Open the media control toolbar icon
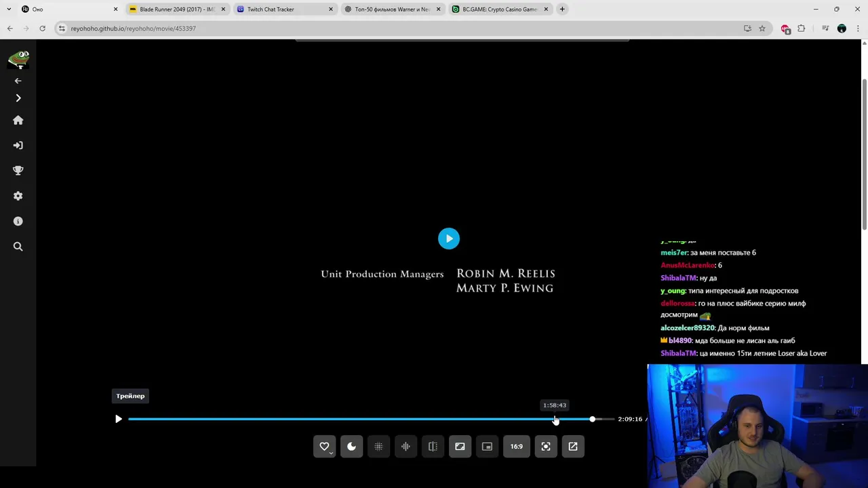 click(825, 28)
